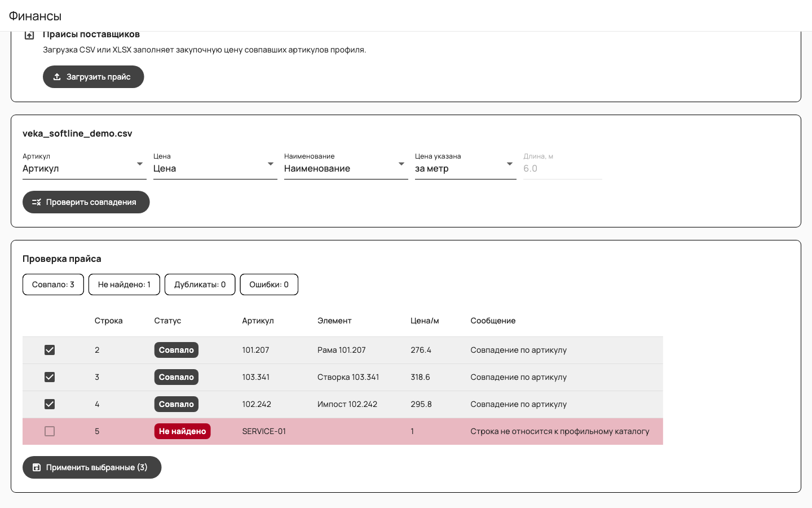Click the Проверить совпадения button

(86, 202)
